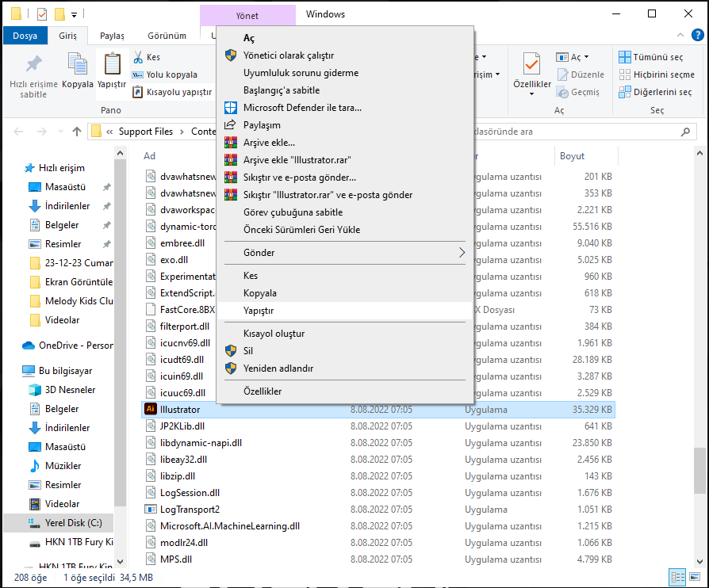Screen dimensions: 709x588
Task: Choose Kısayol oluştur in context menu
Action: click(x=344, y=334)
